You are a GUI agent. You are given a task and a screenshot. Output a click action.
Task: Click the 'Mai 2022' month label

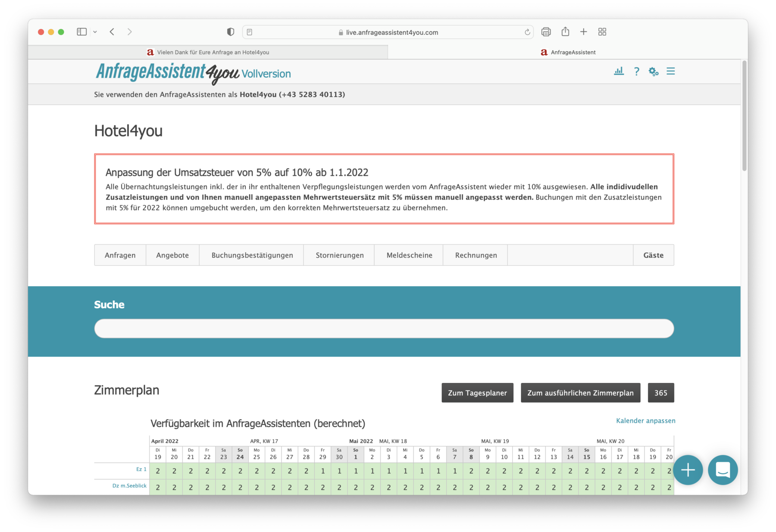361,441
